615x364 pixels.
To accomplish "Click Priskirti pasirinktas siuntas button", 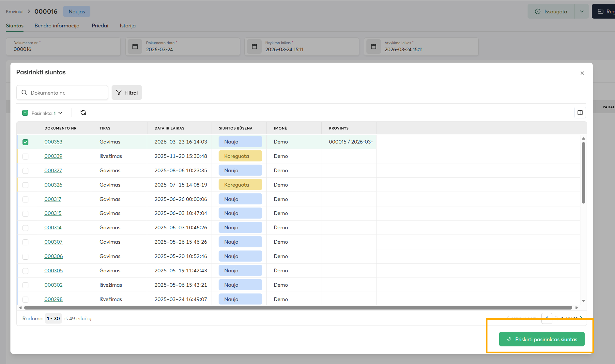I will point(542,339).
